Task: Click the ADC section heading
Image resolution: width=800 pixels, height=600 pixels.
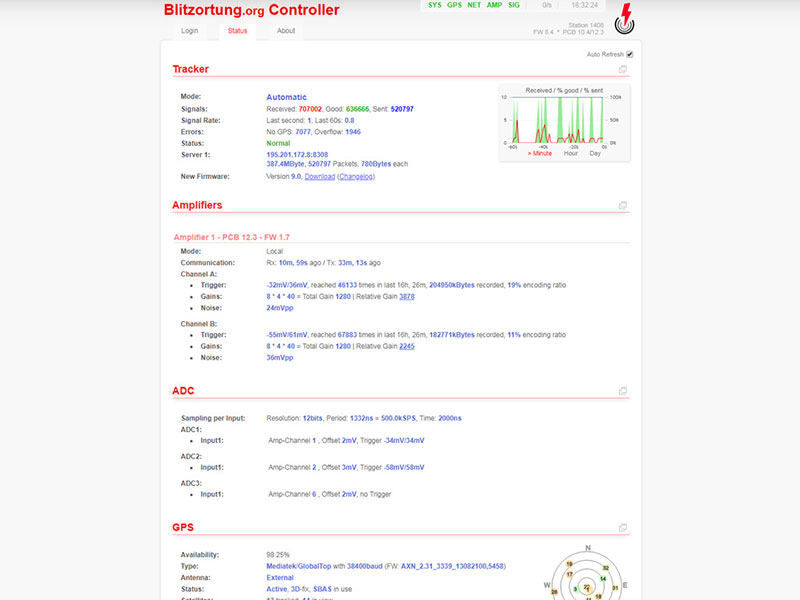Action: point(183,391)
